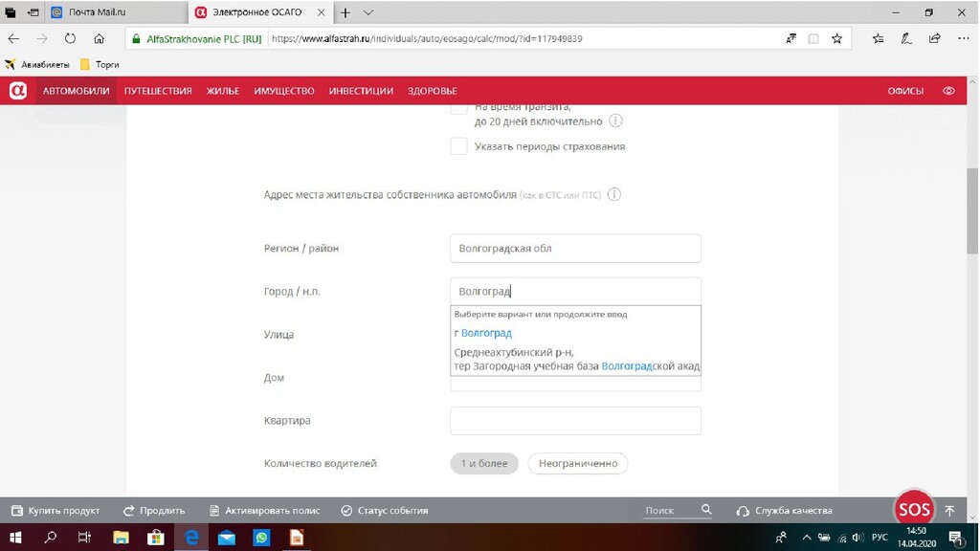This screenshot has height=551, width=980.
Task: Open Windows search on taskbar
Action: point(50,538)
